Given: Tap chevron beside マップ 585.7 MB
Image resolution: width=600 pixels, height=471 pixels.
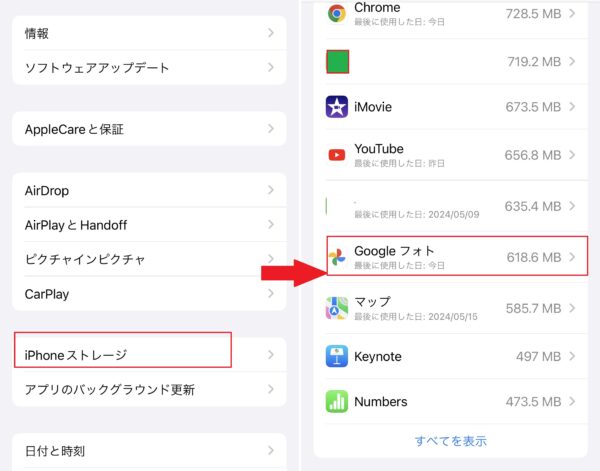Looking at the screenshot, I should coord(572,308).
